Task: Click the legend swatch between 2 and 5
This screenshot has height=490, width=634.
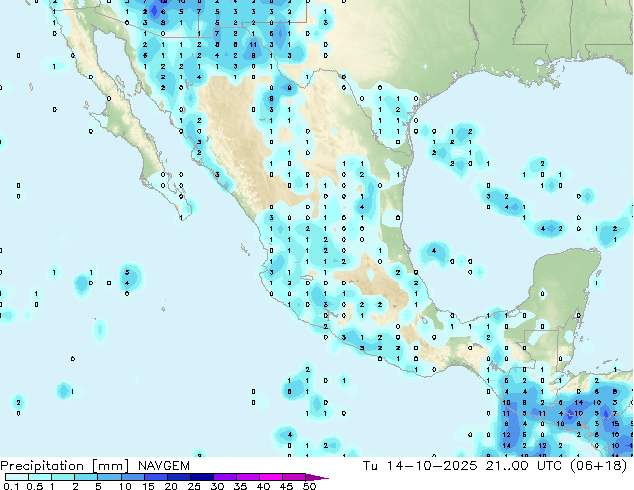Action: [86, 477]
